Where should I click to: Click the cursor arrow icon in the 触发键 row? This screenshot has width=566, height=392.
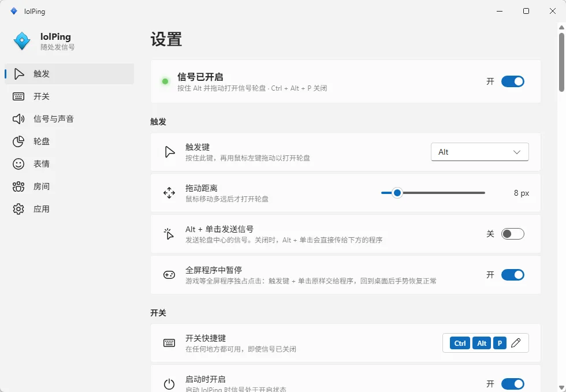[x=169, y=152]
